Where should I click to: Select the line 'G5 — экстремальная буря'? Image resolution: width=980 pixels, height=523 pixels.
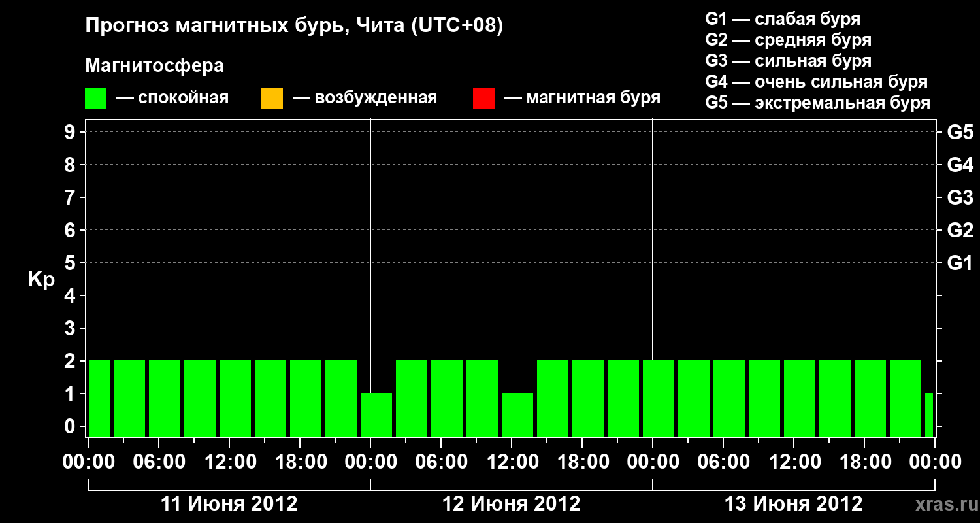point(818,103)
